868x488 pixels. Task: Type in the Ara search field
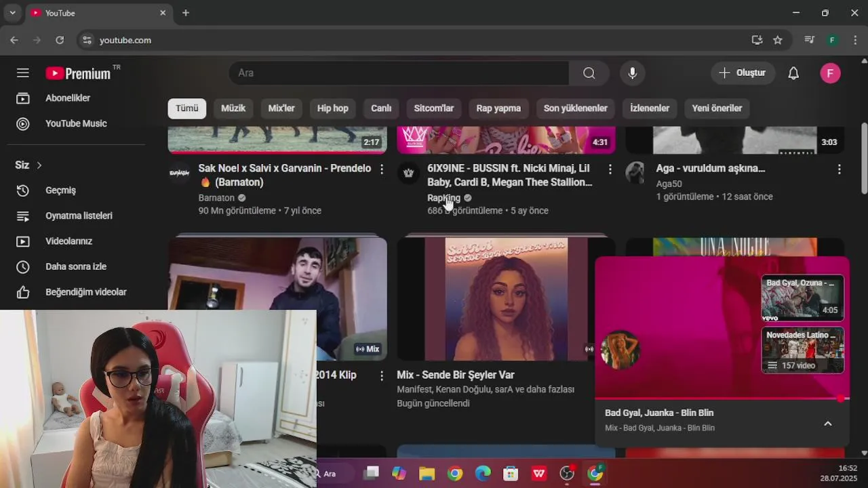(x=399, y=73)
